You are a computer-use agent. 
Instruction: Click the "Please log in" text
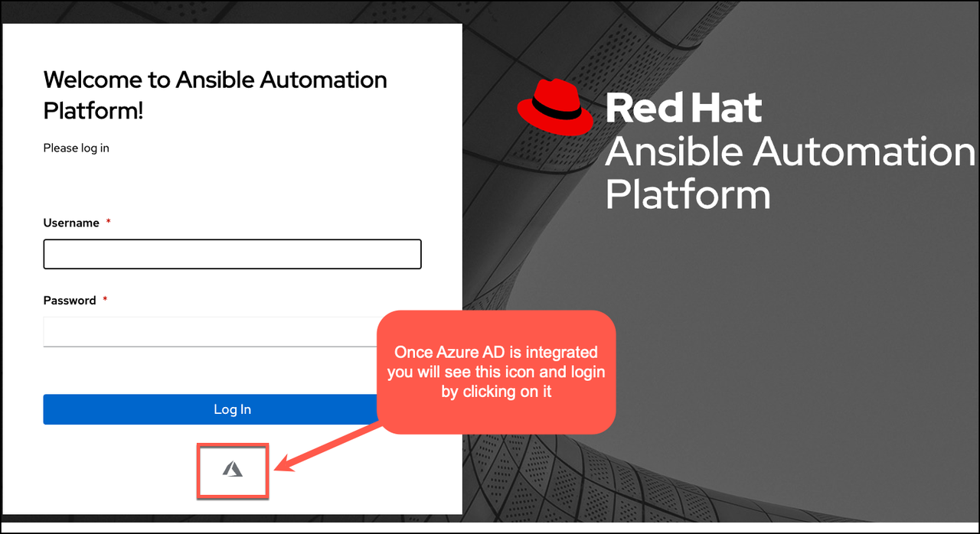point(76,148)
